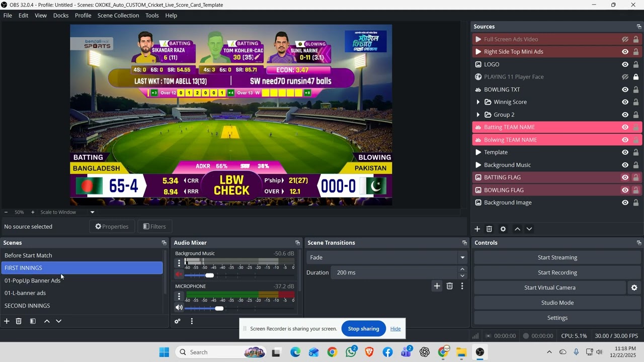Pop out the Scenes dock
Viewport: 644px width, 362px height.
[x=164, y=243]
